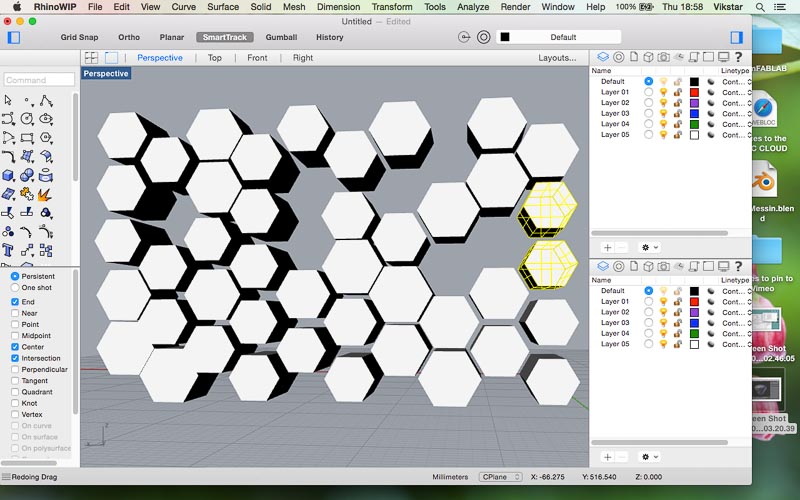Viewport: 800px width, 500px height.
Task: Click Layer 01 red color swatch, upper panel
Action: pyautogui.click(x=694, y=92)
